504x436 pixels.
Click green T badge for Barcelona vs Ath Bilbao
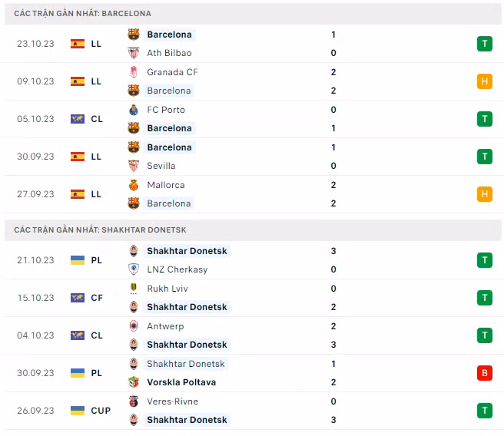(x=485, y=44)
